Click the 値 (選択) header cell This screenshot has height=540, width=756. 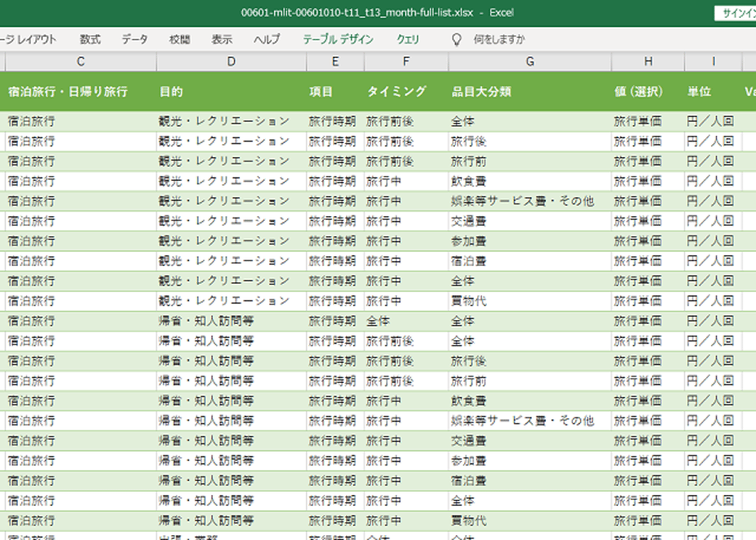648,92
